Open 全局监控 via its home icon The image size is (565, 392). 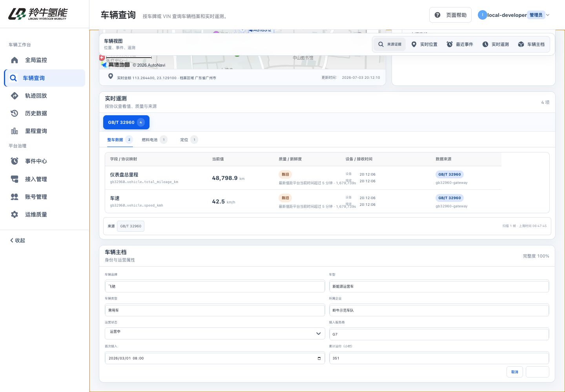(15, 60)
